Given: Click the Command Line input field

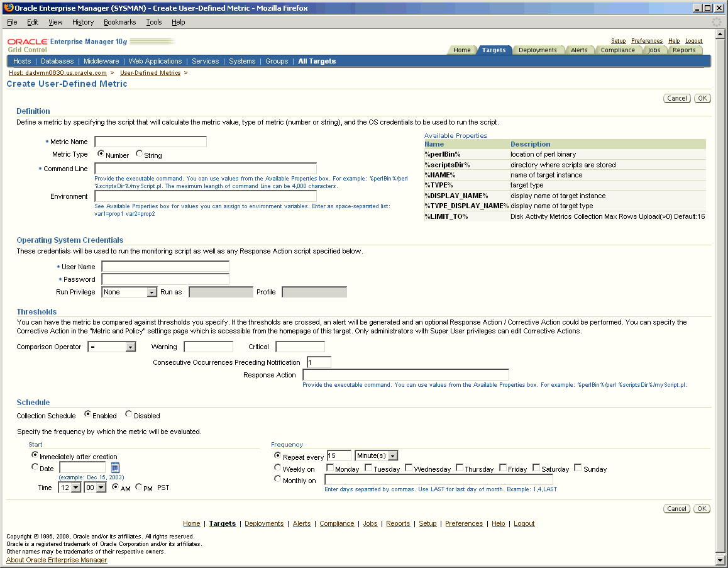Looking at the screenshot, I should (x=206, y=168).
